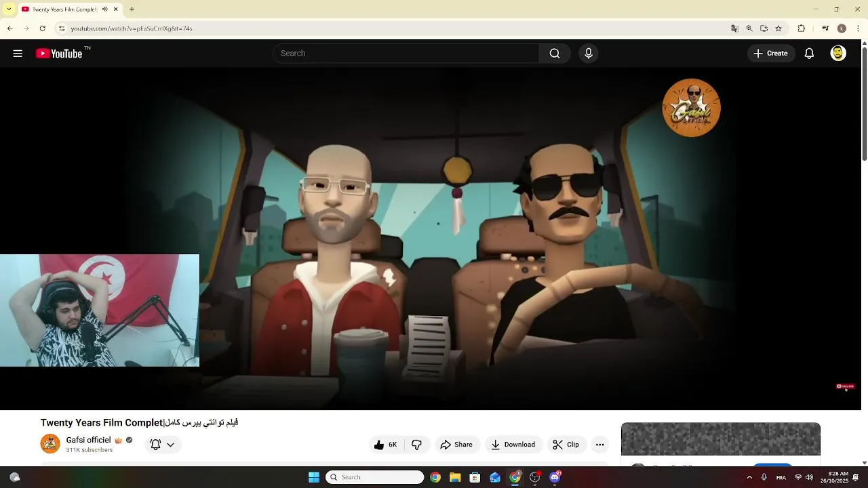Translate this page in the address bar
The image size is (868, 488).
tap(734, 28)
